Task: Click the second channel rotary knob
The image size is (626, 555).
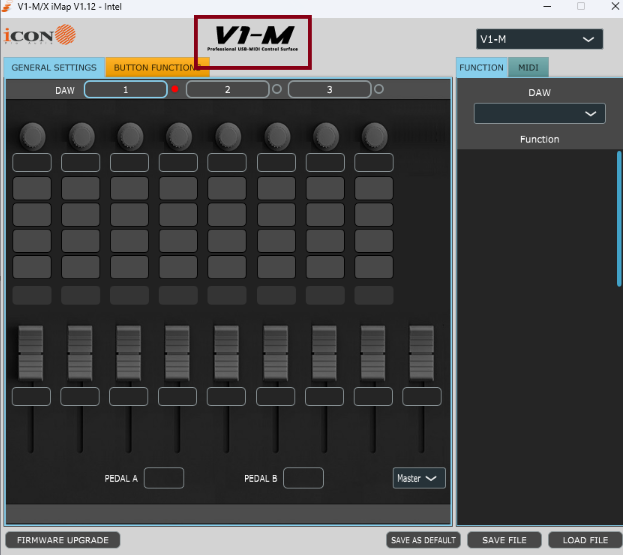Action: pos(81,136)
